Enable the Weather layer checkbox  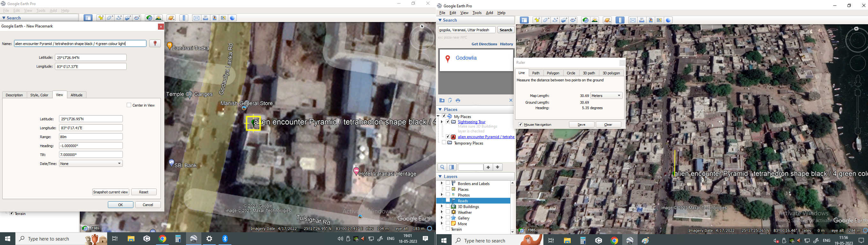point(448,212)
